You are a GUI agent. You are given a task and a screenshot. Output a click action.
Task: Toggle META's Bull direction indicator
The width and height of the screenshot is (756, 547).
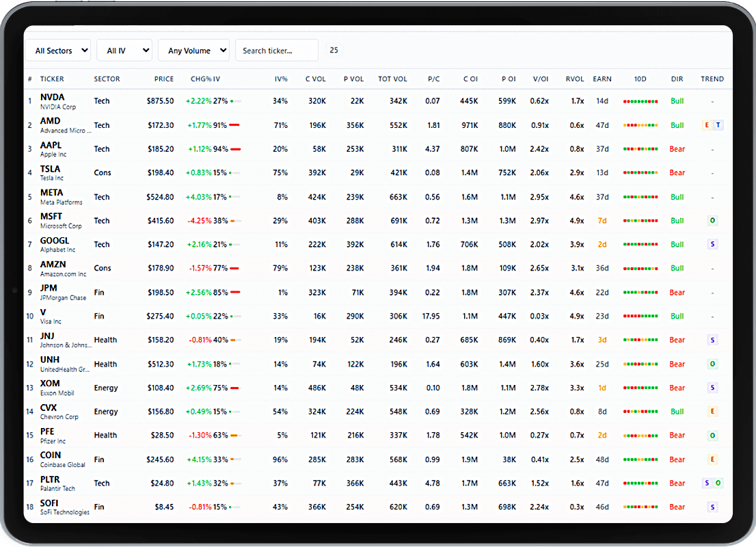point(677,196)
